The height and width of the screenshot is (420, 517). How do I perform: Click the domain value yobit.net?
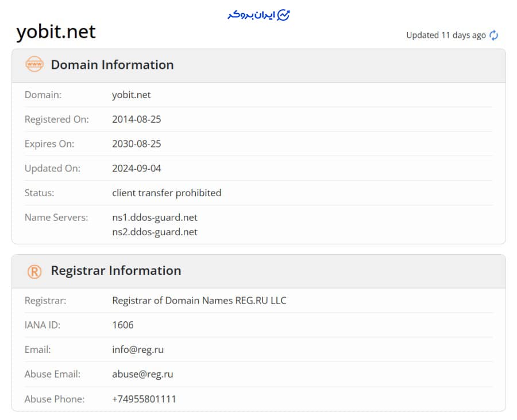(131, 95)
